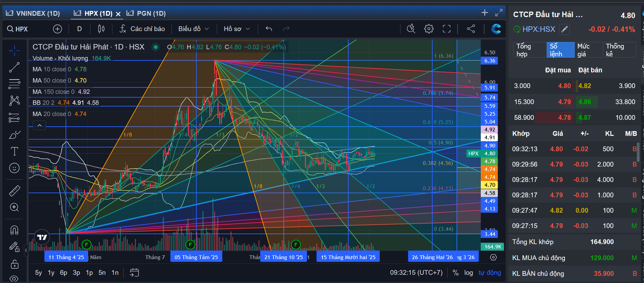The width and height of the screenshot is (644, 283).
Task: Set chart range to 3p
Action: coord(76,273)
